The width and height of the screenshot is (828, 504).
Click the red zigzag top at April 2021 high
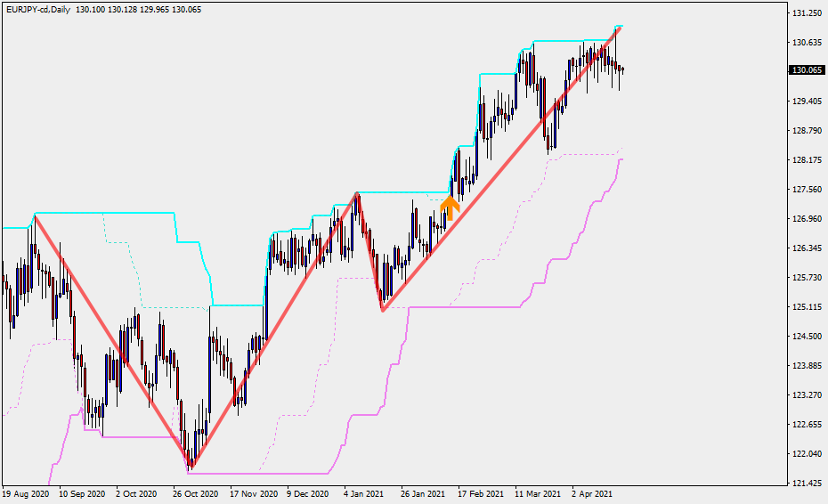[618, 28]
